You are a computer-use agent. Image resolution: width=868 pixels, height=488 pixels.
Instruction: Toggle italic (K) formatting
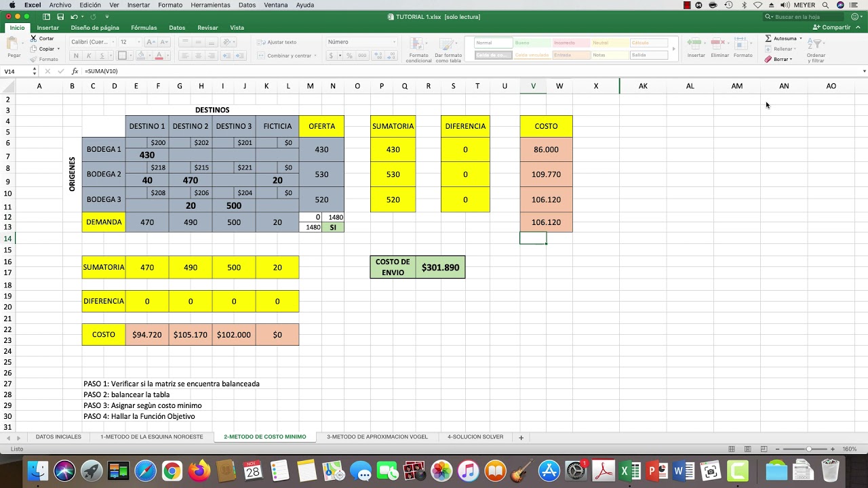click(89, 56)
